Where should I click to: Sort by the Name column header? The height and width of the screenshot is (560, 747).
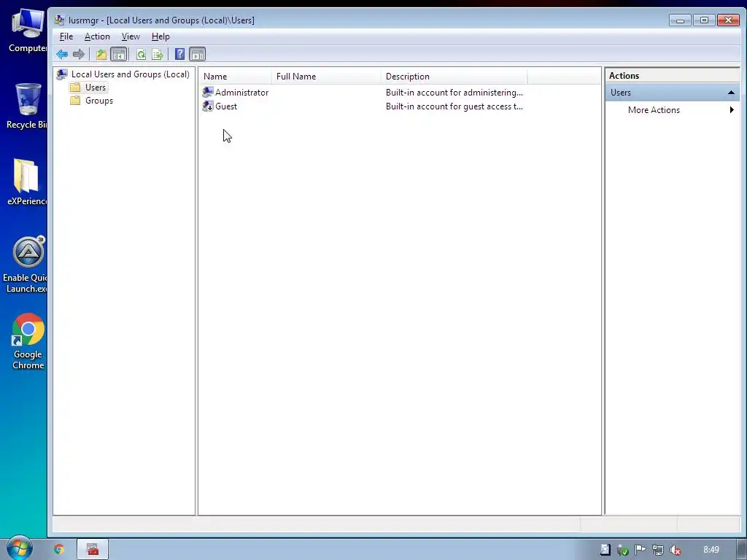coord(236,76)
